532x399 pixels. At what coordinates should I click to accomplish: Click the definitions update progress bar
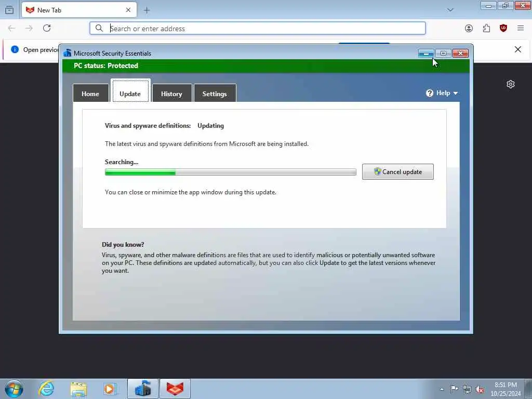pos(230,172)
